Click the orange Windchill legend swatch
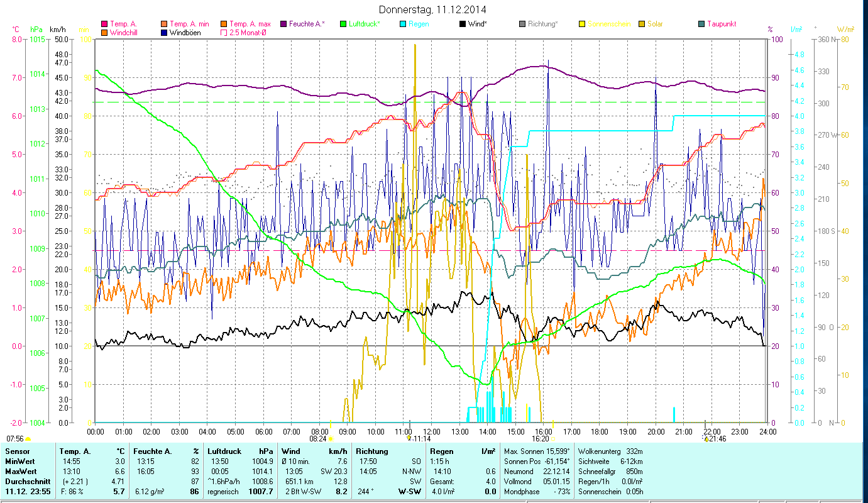Screen dimensions: 868x503 [104, 32]
